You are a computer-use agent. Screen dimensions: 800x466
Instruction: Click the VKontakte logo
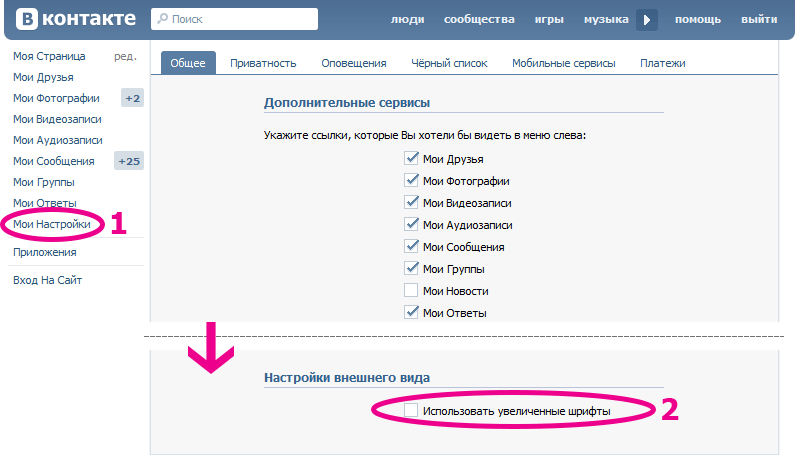(76, 19)
